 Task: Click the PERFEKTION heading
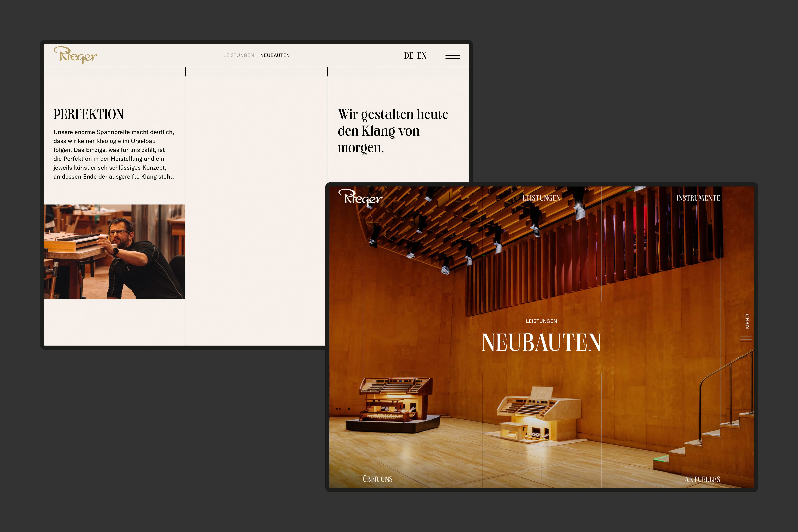coord(89,114)
